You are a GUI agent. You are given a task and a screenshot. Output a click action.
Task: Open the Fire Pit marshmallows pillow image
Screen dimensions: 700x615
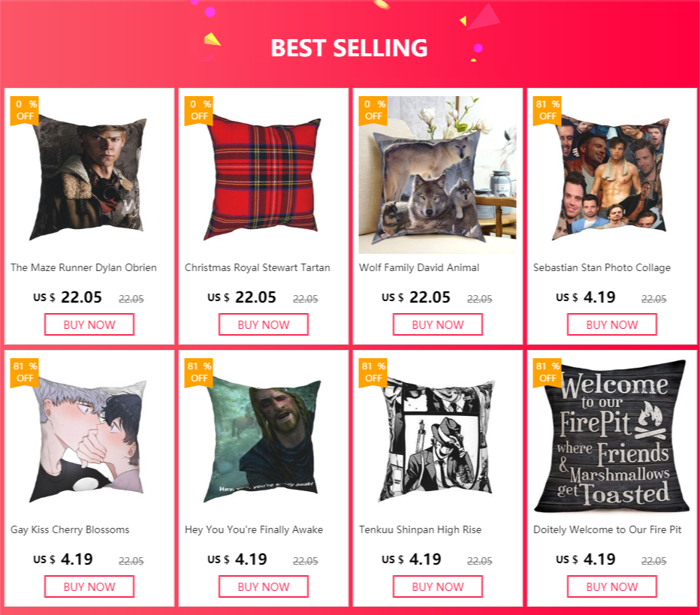click(x=612, y=439)
